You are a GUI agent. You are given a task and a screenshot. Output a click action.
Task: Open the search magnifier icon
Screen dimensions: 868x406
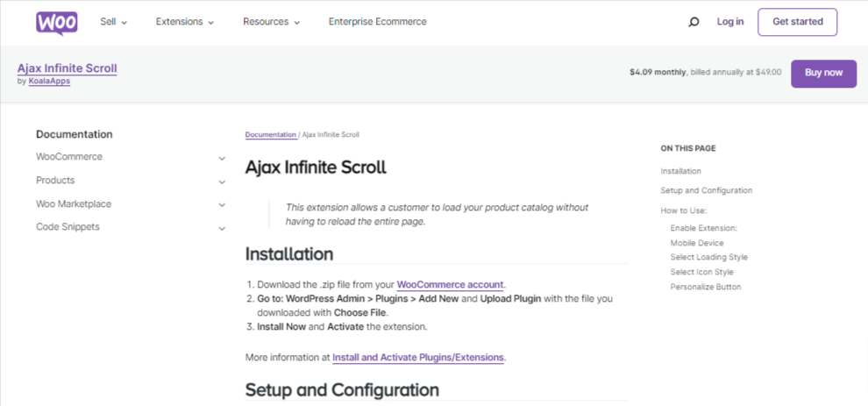pos(694,22)
